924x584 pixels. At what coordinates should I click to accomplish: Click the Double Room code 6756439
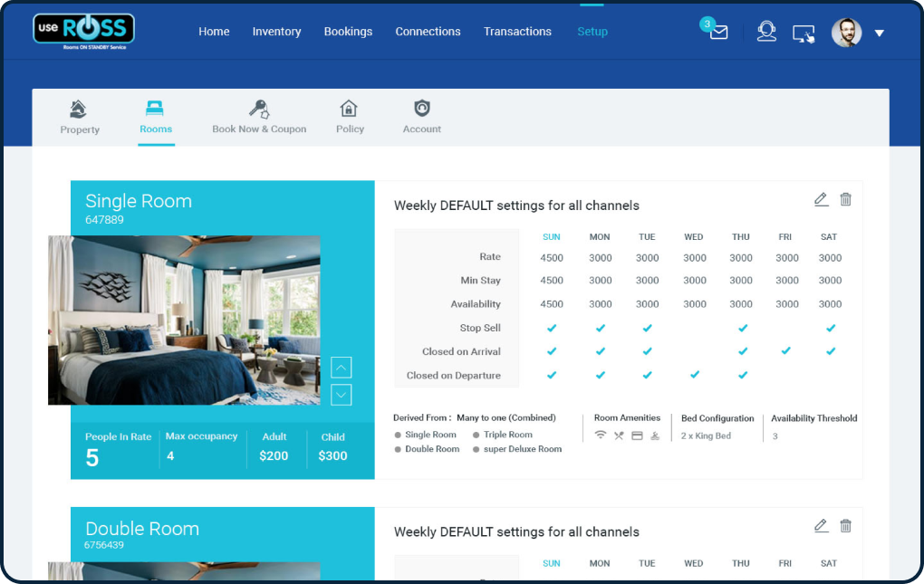103,545
